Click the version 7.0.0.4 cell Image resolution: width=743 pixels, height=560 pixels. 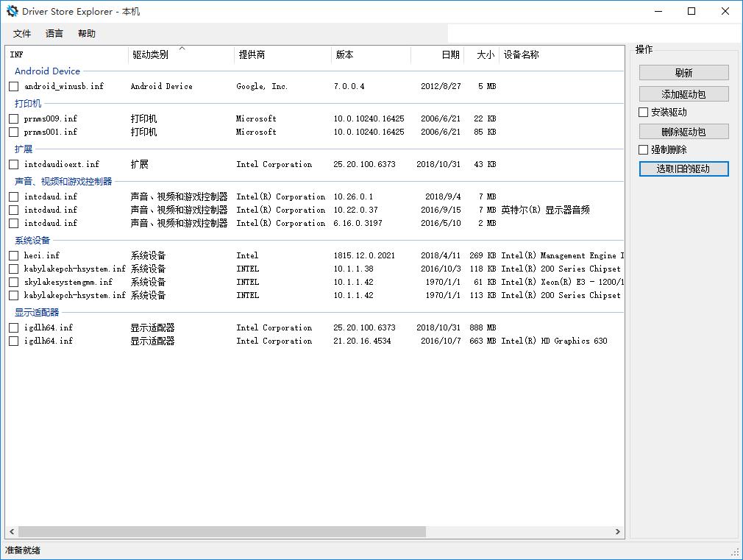coord(349,86)
